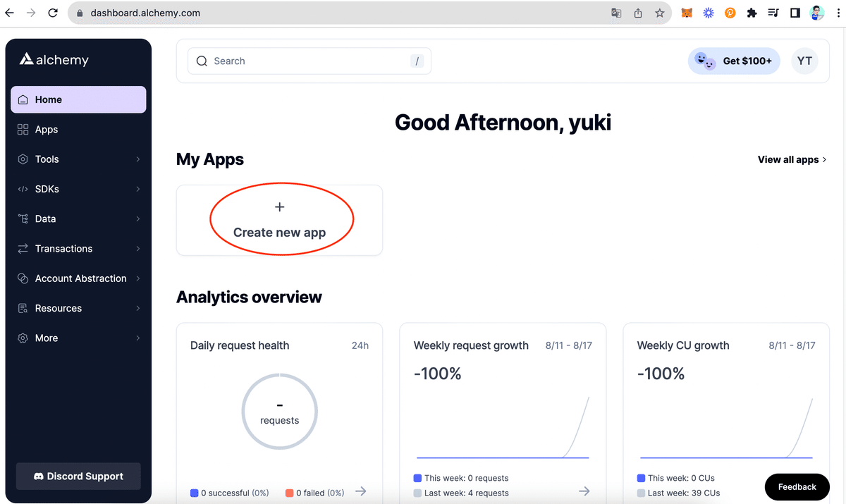Click the arrow in Weekly request growth card
846x504 pixels.
point(584,491)
